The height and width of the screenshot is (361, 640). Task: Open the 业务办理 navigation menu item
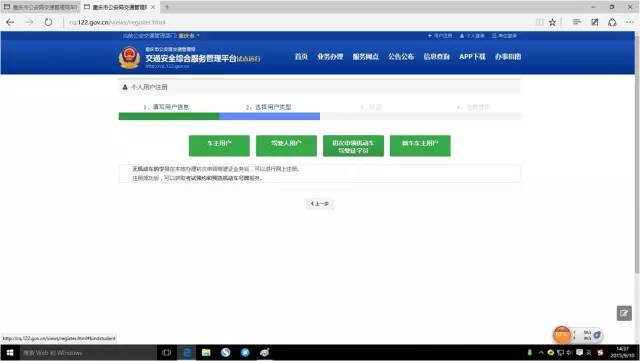[330, 57]
